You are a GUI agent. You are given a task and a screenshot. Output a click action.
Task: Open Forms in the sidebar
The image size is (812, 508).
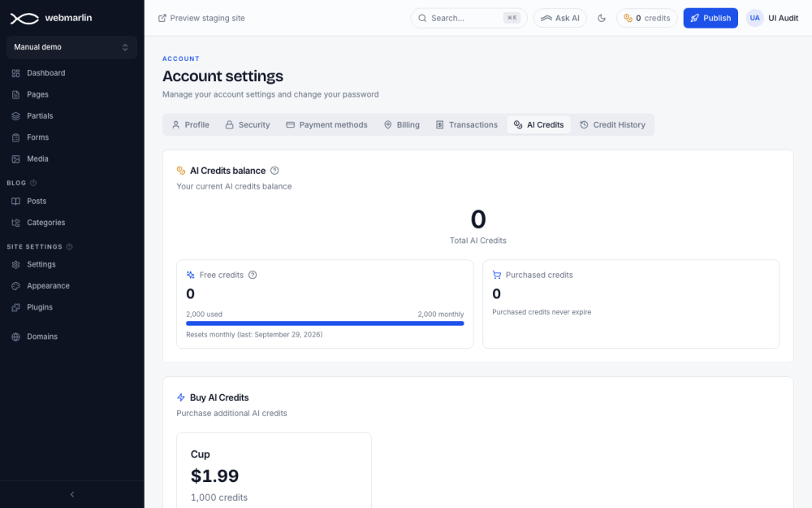point(71,137)
